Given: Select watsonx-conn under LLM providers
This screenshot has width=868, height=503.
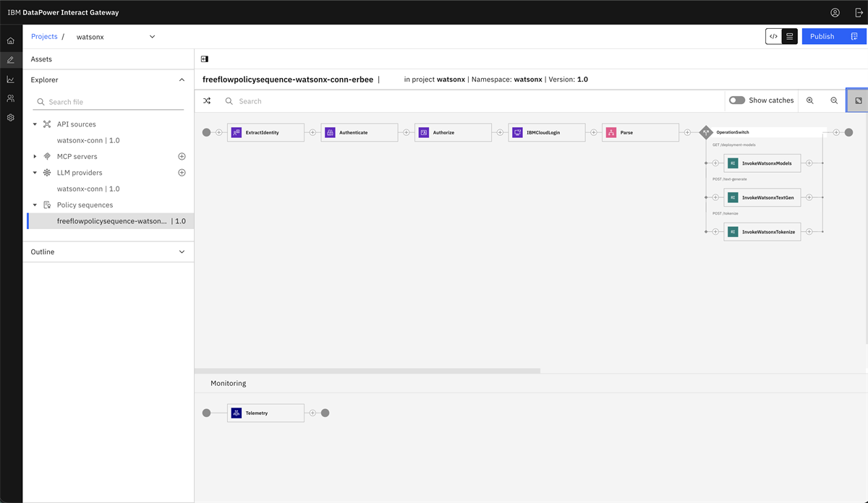Looking at the screenshot, I should [x=88, y=189].
